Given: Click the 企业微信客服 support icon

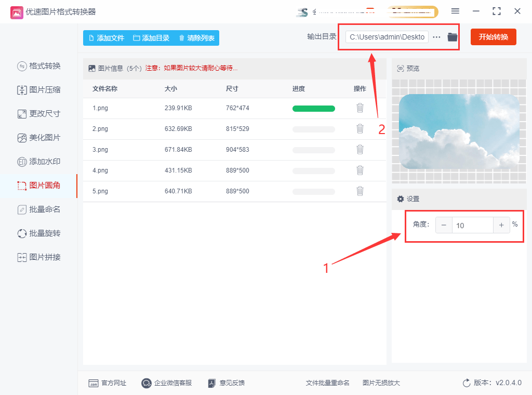Looking at the screenshot, I should pos(146,383).
